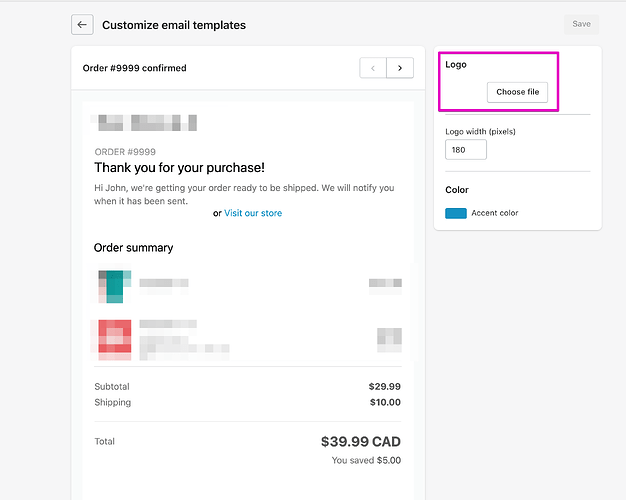Click the Order summary heading
This screenshot has height=500, width=626.
[x=133, y=247]
